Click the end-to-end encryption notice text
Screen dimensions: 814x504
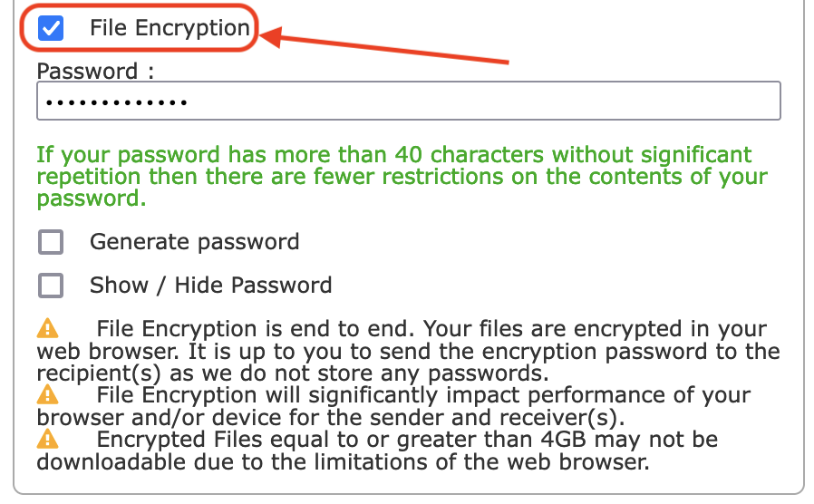pos(408,351)
